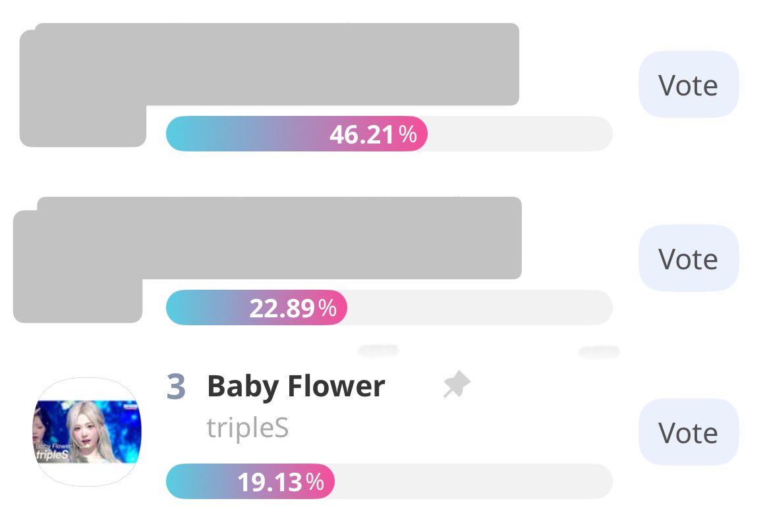Viewport: 771px width, 532px height.
Task: Click the pin icon beside Baby Flower
Action: (x=457, y=384)
